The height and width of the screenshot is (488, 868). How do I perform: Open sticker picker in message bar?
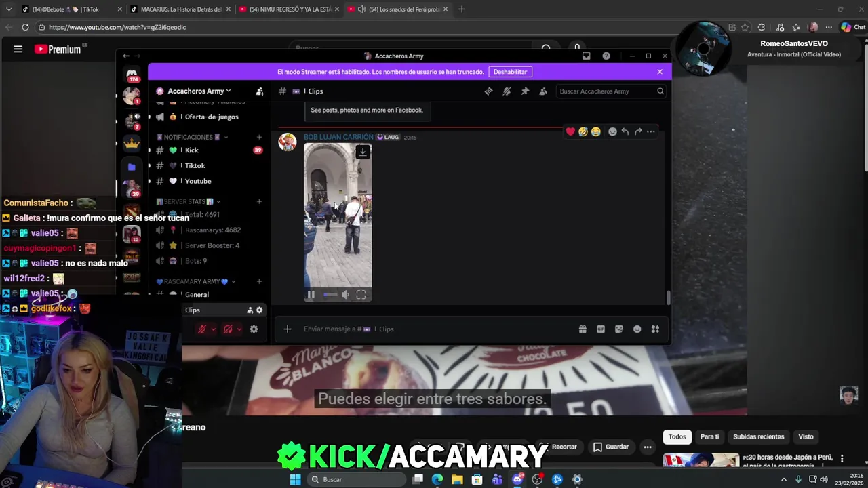point(619,329)
